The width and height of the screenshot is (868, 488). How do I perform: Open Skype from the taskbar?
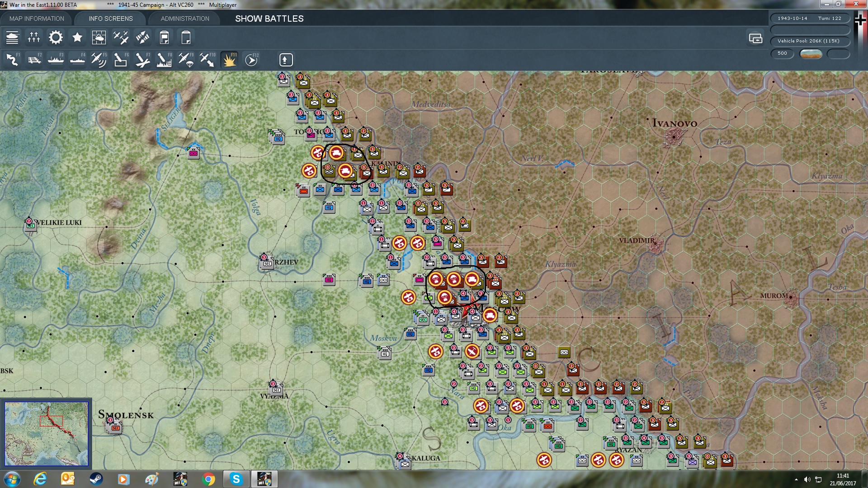click(236, 479)
